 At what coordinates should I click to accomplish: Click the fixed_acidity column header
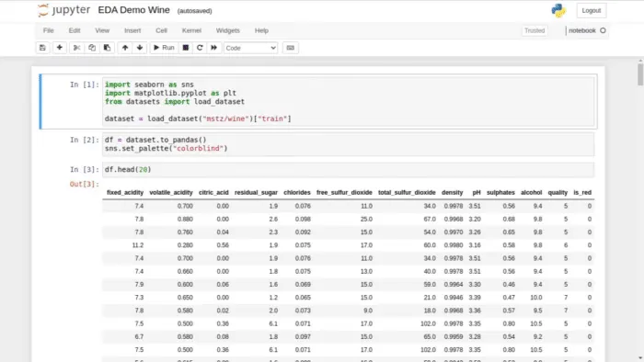[125, 192]
